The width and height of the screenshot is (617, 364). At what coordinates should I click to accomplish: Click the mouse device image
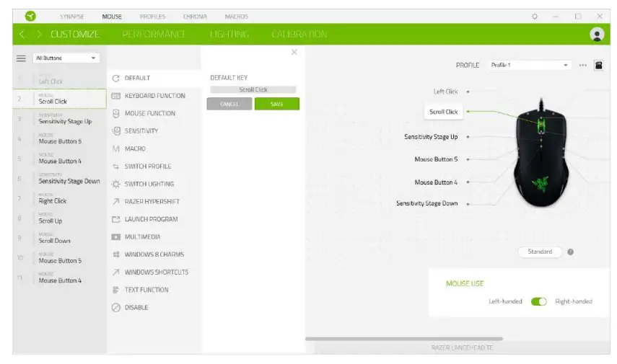(541, 154)
